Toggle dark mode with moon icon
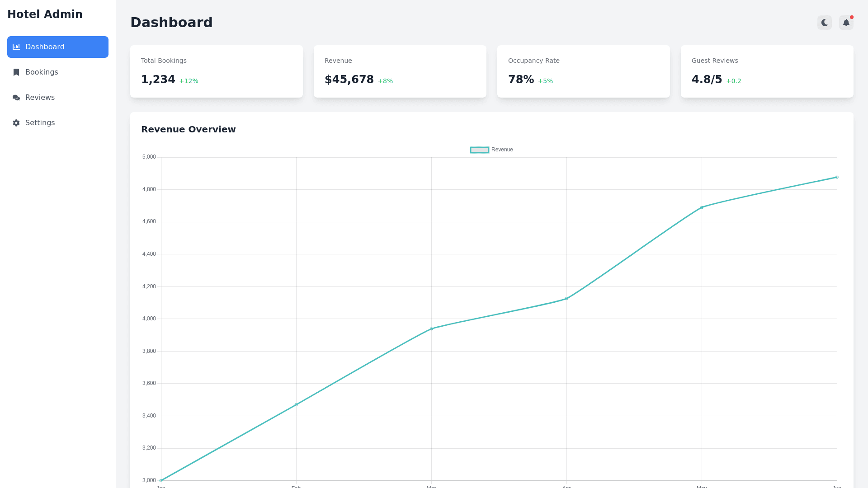 click(824, 23)
